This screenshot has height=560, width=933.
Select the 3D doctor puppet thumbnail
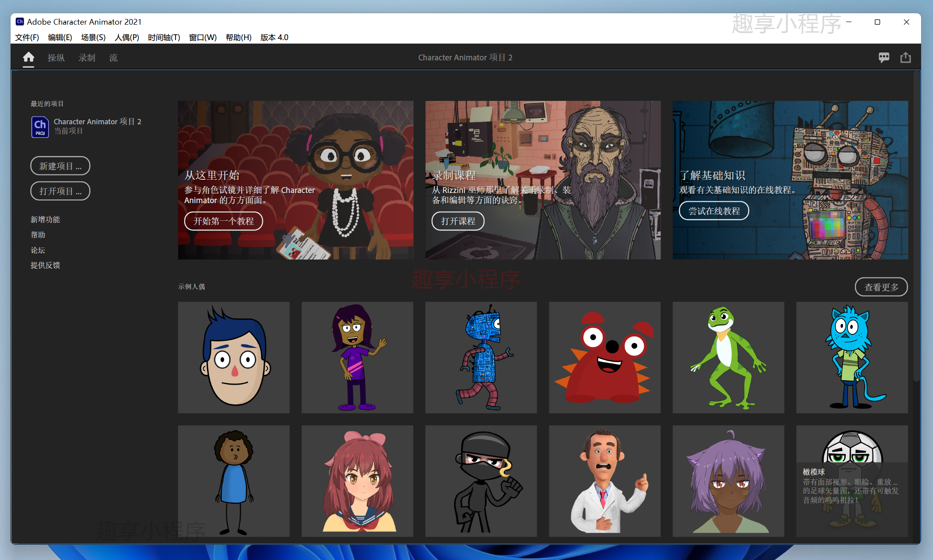click(605, 481)
